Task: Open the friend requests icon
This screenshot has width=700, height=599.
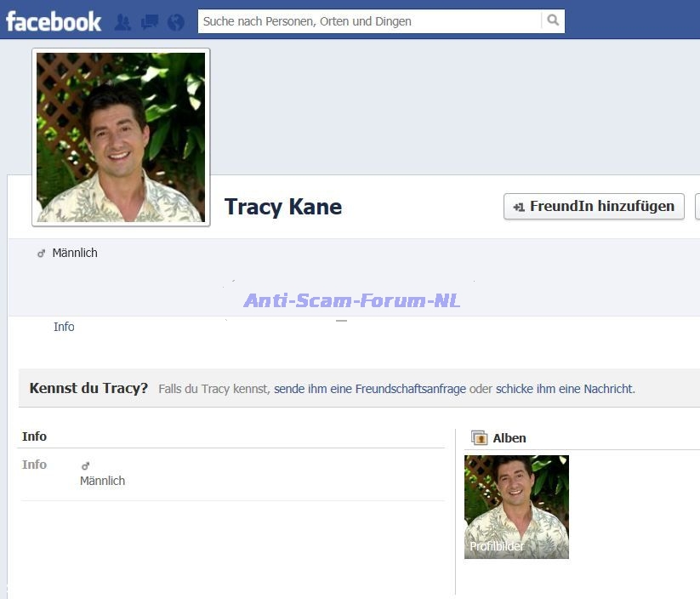Action: (x=122, y=22)
